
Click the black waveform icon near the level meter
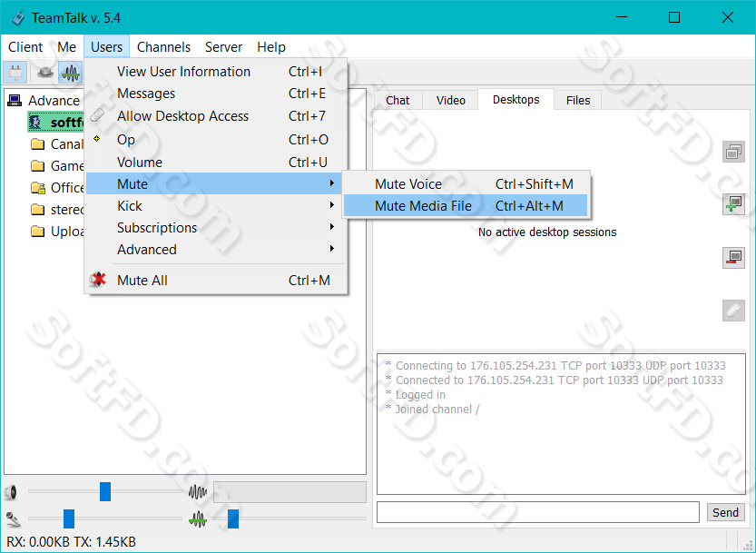[x=198, y=492]
